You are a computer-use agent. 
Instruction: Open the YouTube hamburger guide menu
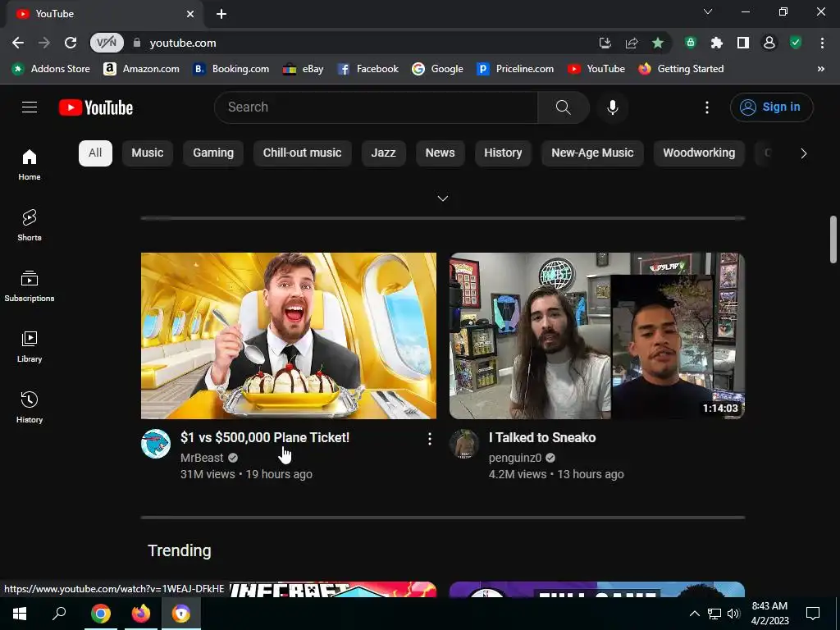click(x=30, y=107)
